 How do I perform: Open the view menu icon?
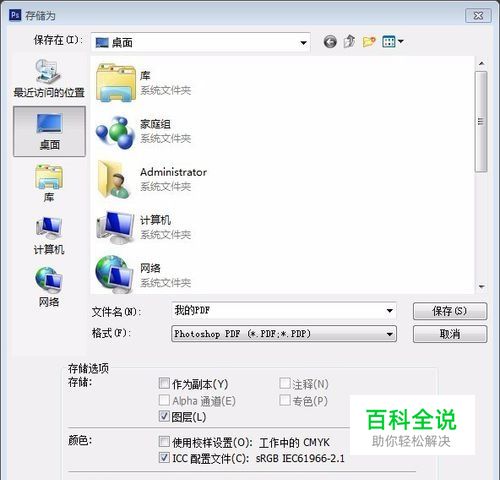[393, 42]
